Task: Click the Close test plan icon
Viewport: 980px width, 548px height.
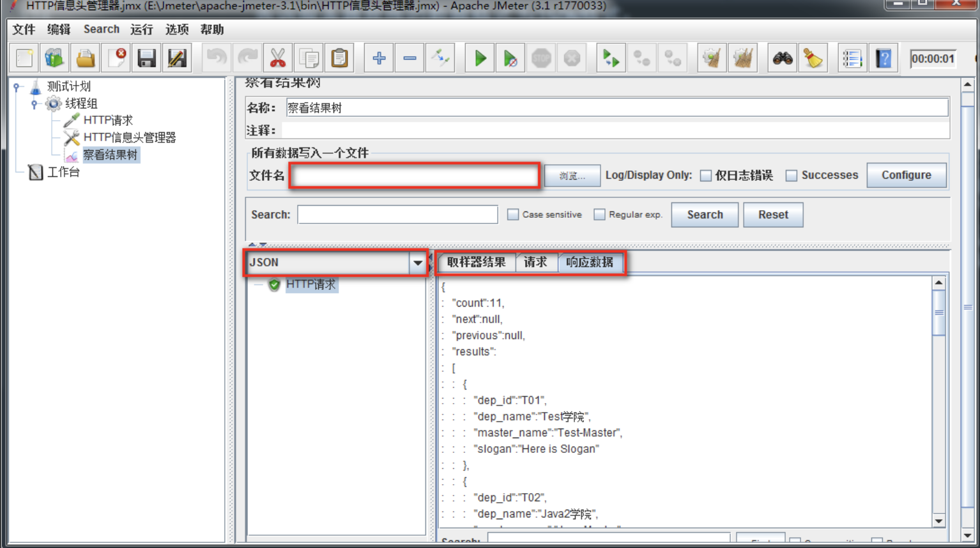Action: point(116,59)
